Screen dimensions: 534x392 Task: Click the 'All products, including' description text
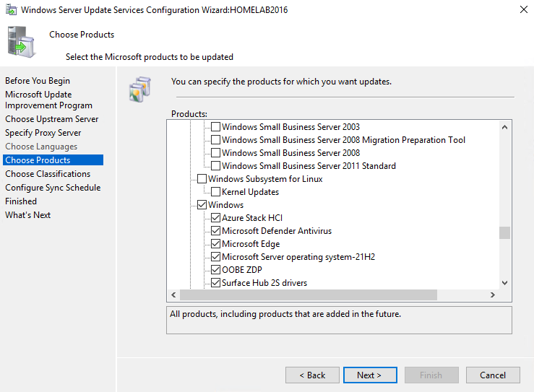[285, 314]
